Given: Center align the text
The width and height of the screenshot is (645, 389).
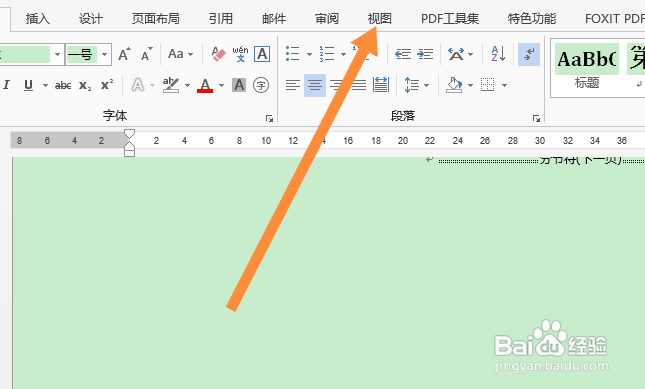Looking at the screenshot, I should point(315,85).
